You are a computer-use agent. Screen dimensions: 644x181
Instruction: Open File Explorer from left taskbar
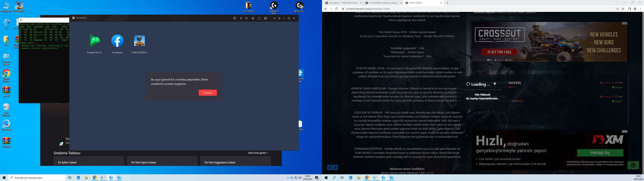coord(87,178)
